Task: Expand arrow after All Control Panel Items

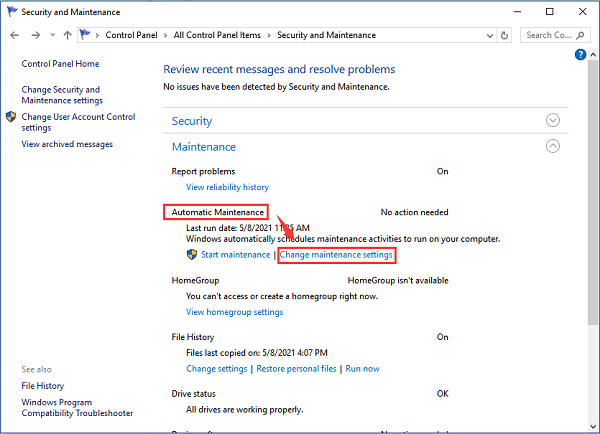Action: pyautogui.click(x=269, y=36)
